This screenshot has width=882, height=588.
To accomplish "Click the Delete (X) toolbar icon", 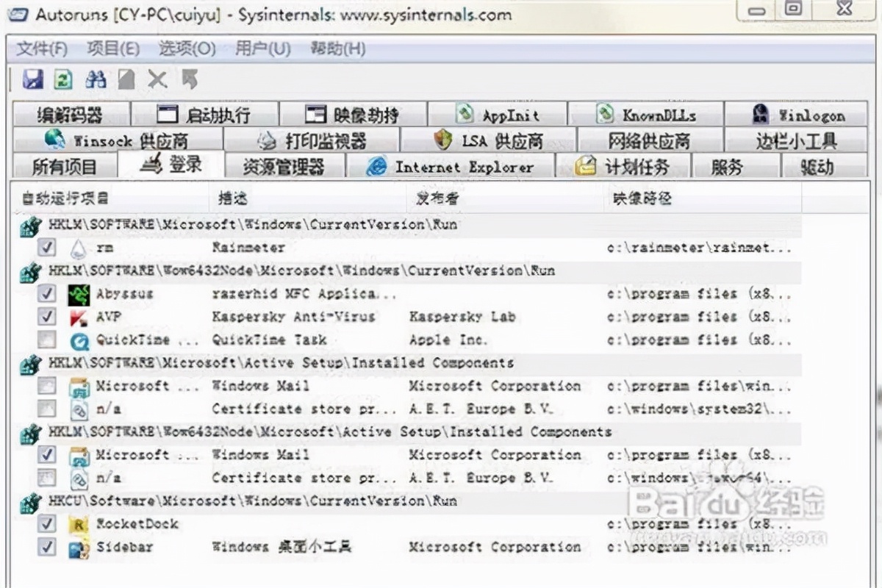I will (157, 79).
